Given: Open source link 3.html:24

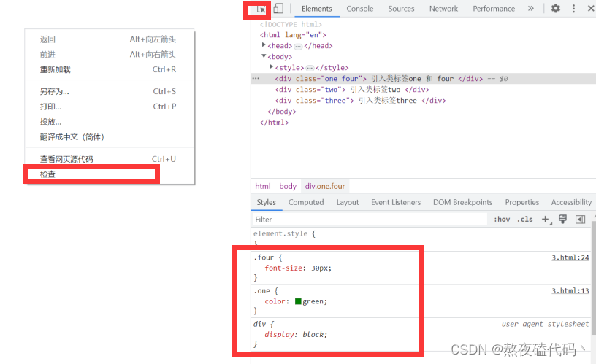Looking at the screenshot, I should (x=570, y=257).
